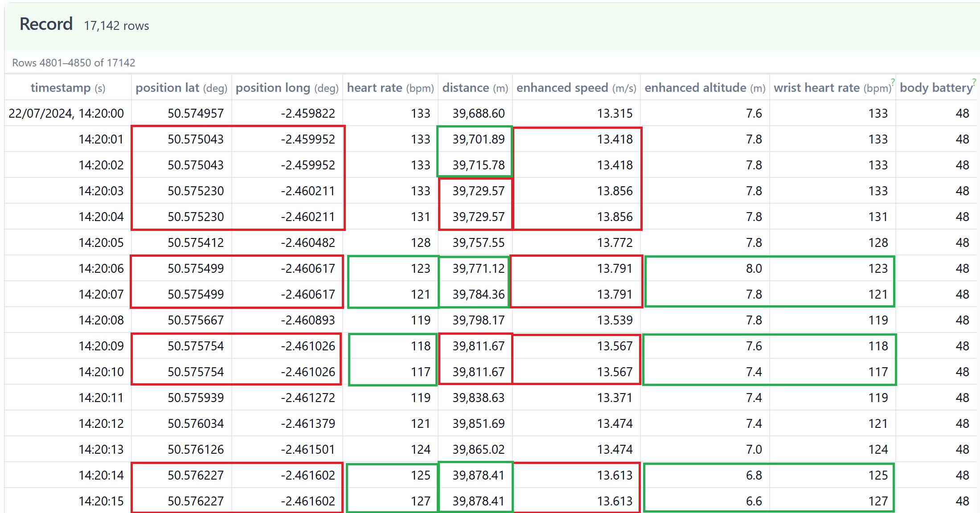Image resolution: width=980 pixels, height=513 pixels.
Task: Click the Record table title
Action: (46, 24)
